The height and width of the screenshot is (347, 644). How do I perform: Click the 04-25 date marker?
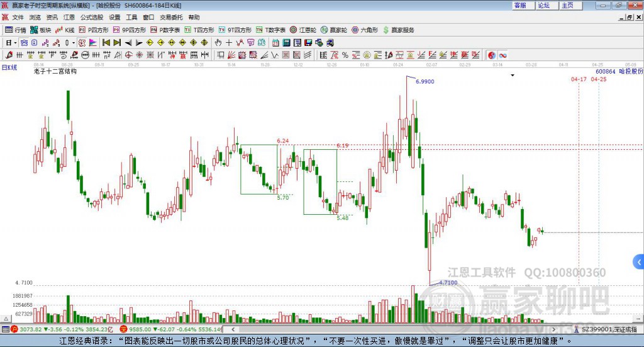click(x=599, y=79)
